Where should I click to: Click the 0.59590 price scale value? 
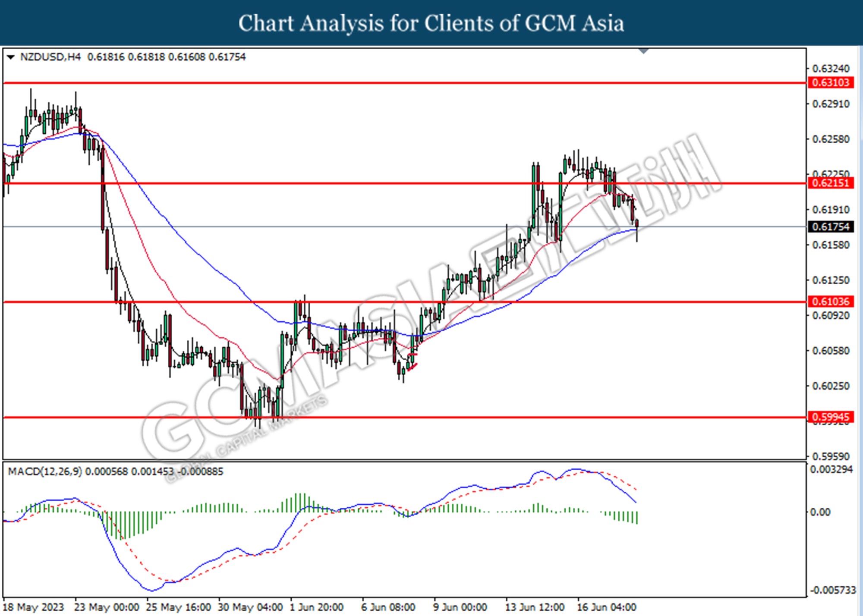click(831, 456)
